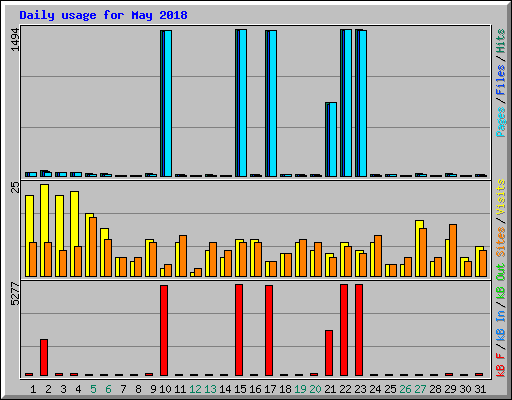The image size is (512, 400).
Task: Click green weekend day label 27
Action: coord(420,389)
